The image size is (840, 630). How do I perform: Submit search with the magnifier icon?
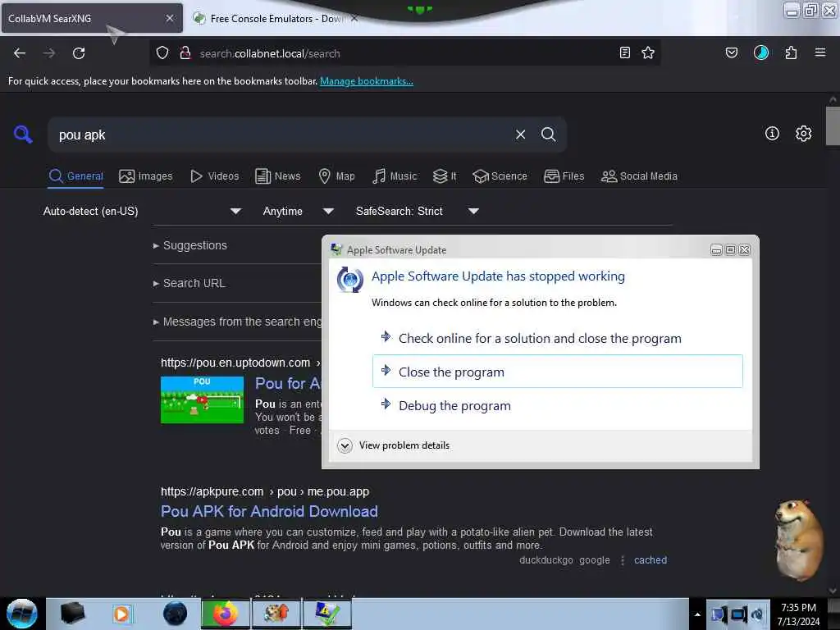pyautogui.click(x=548, y=135)
